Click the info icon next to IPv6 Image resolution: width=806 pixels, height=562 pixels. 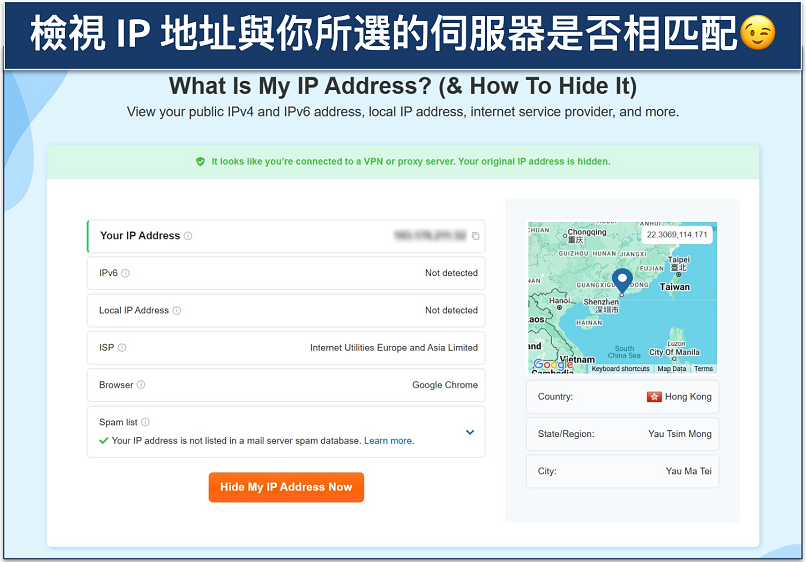pos(125,273)
